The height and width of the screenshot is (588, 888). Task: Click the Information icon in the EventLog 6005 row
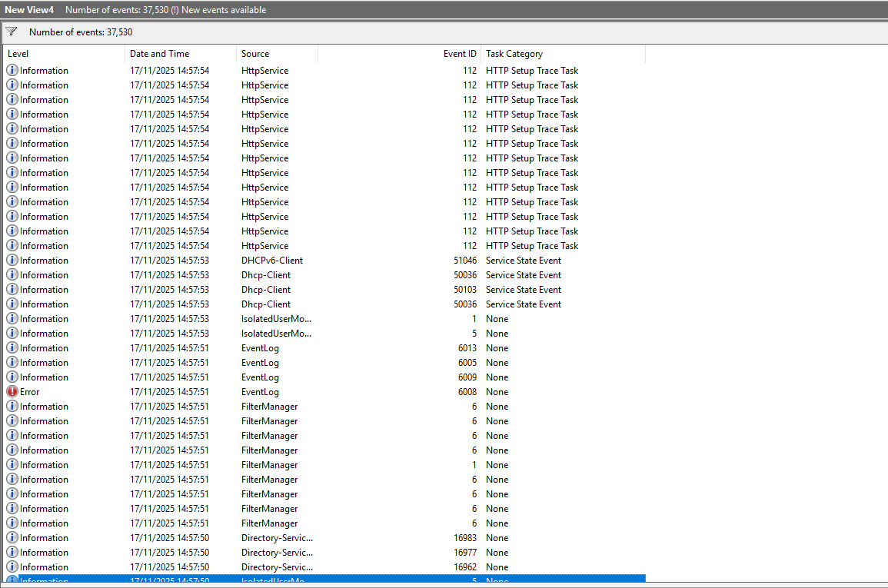(12, 362)
